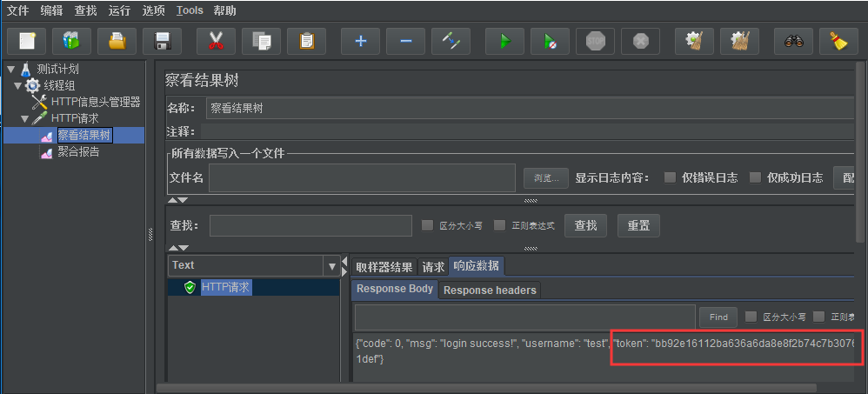Click the Save disk icon in toolbar
The image size is (868, 394).
162,41
